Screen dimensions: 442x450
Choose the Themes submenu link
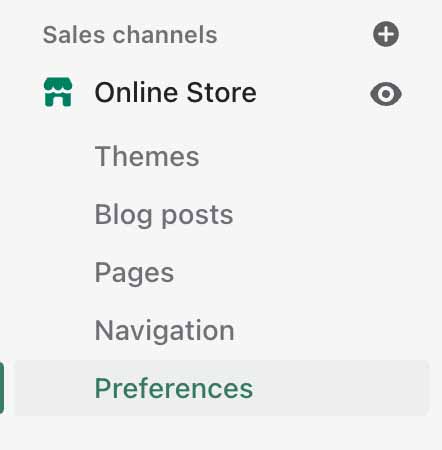coord(147,156)
